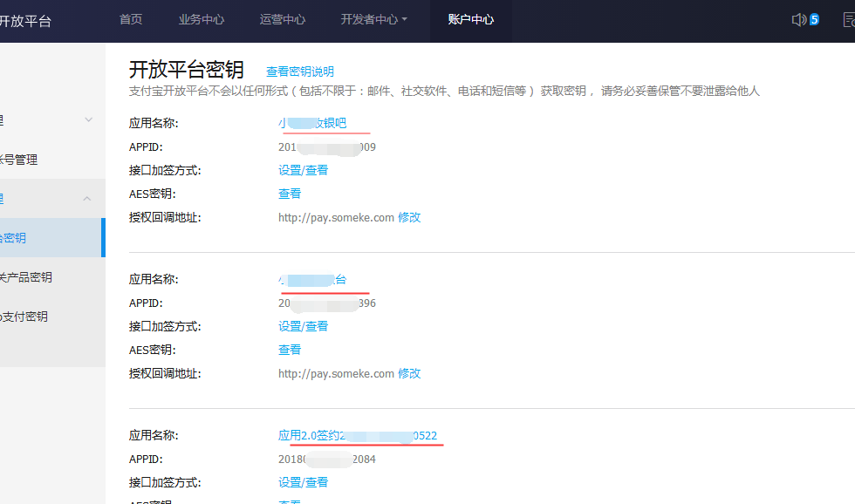This screenshot has height=504, width=855.
Task: Click 设置/查看 for first app's 接口加签方式
Action: pos(304,170)
